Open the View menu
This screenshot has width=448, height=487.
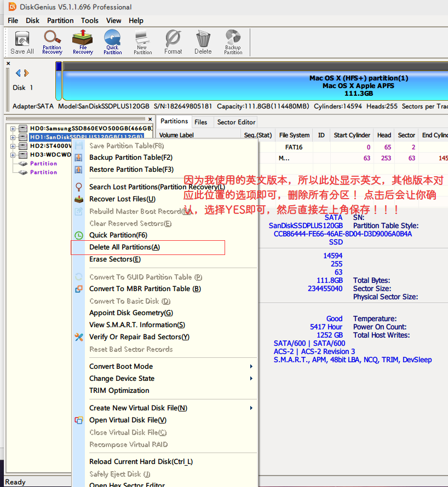click(114, 20)
